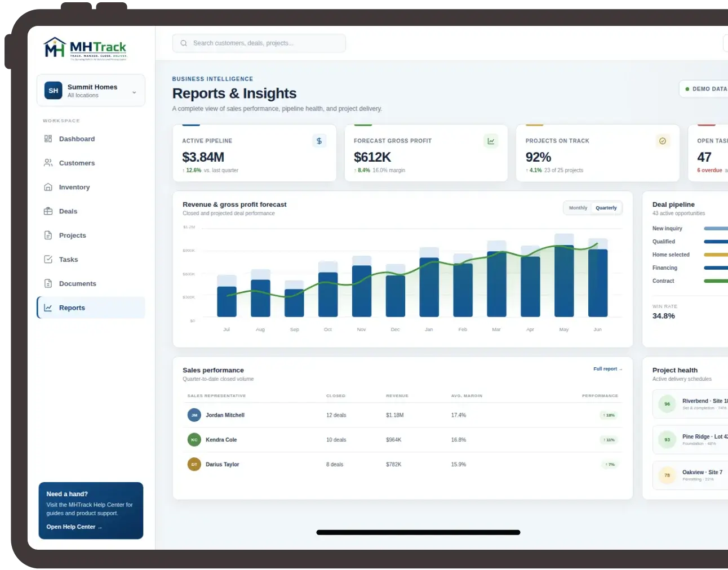Click the Pine Ridge health score 93 badge

click(x=667, y=440)
